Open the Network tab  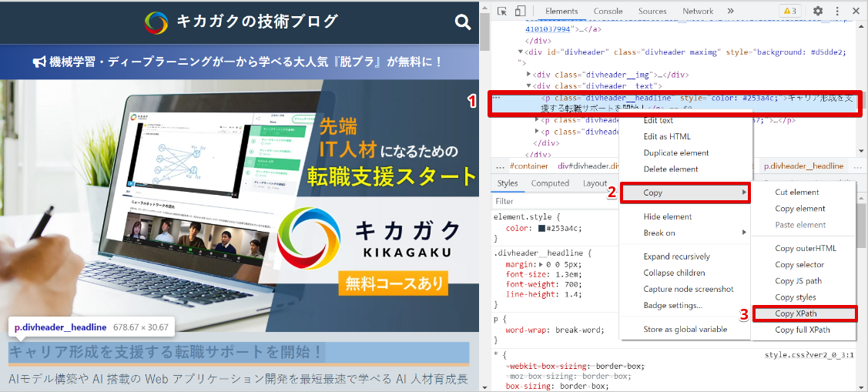click(698, 11)
